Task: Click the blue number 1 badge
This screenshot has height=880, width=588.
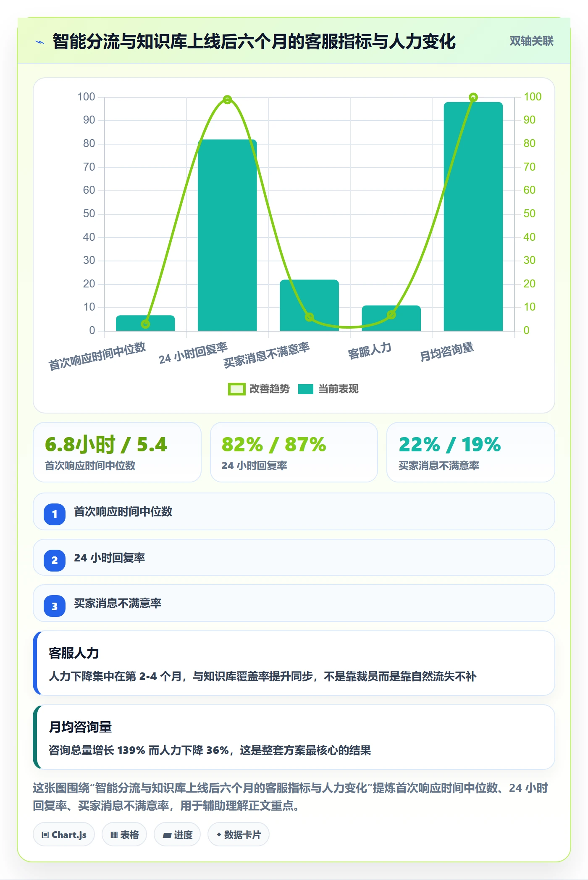Action: (x=55, y=514)
